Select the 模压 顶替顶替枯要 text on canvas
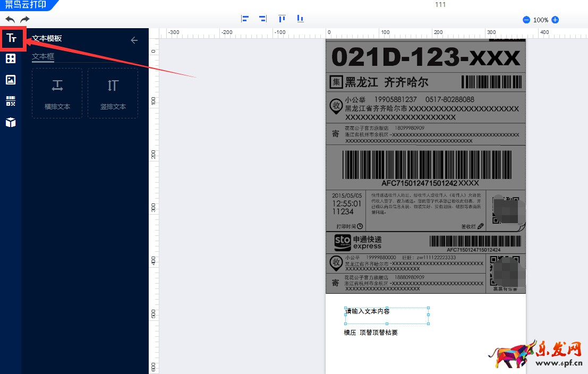The width and height of the screenshot is (588, 374). click(x=371, y=333)
